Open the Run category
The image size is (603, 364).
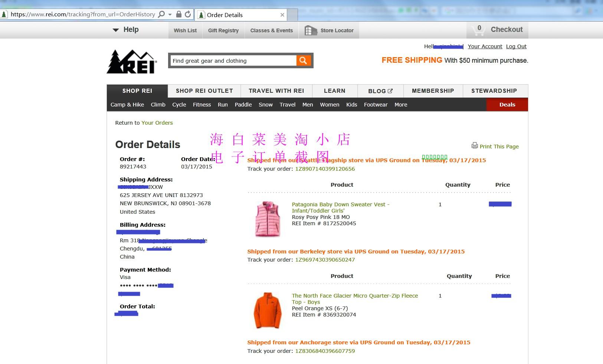[223, 105]
